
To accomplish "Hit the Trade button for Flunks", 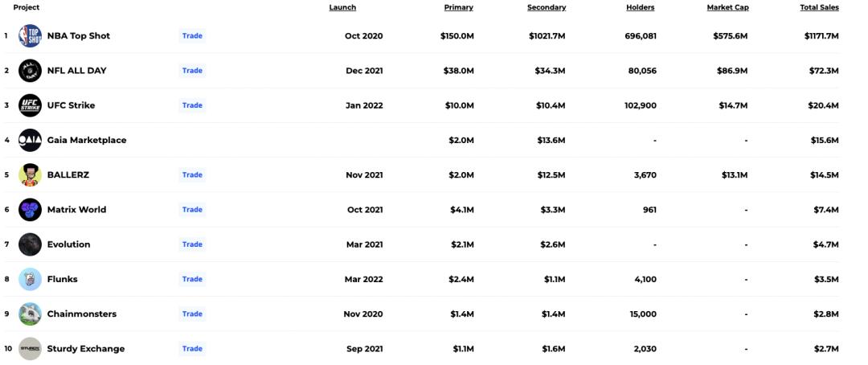I will 192,279.
